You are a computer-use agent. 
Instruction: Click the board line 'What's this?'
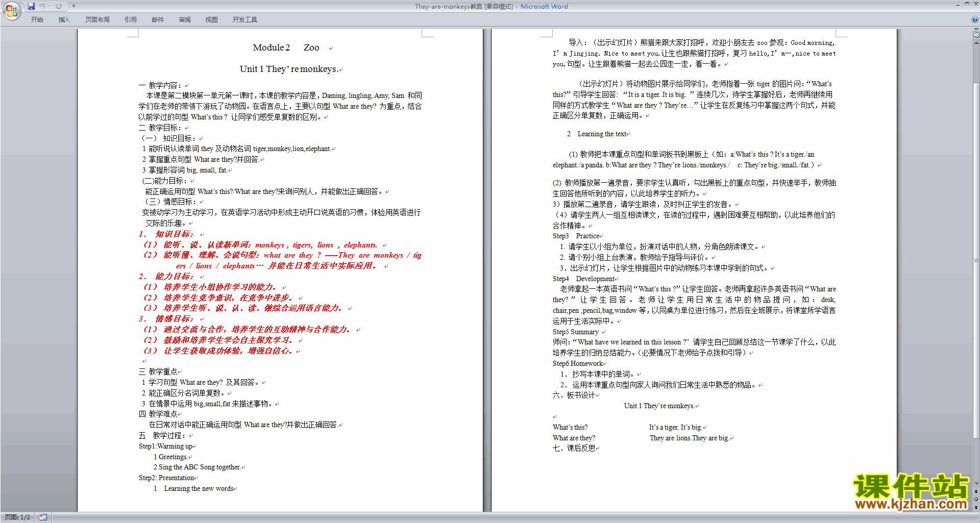tap(570, 427)
